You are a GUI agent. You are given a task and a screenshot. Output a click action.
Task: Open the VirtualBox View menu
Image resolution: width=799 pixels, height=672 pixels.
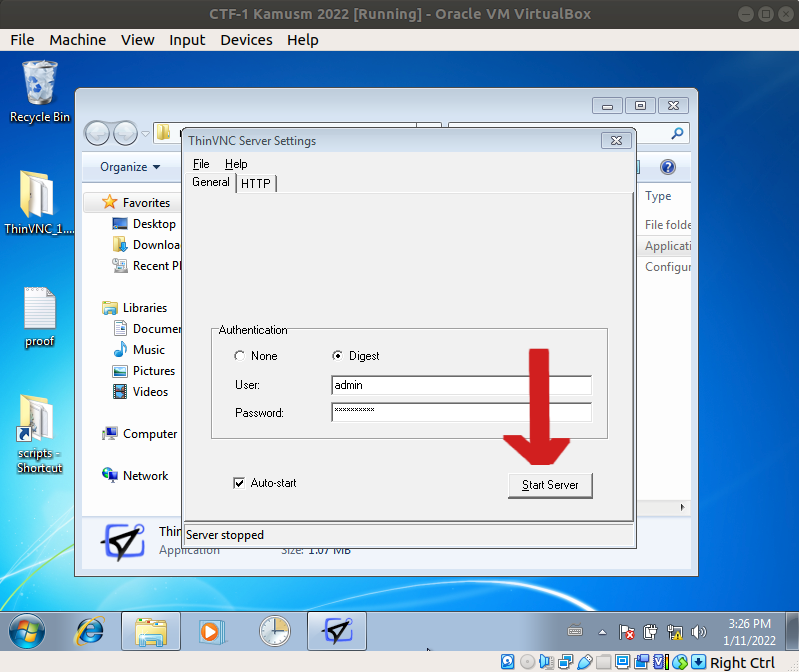click(138, 40)
